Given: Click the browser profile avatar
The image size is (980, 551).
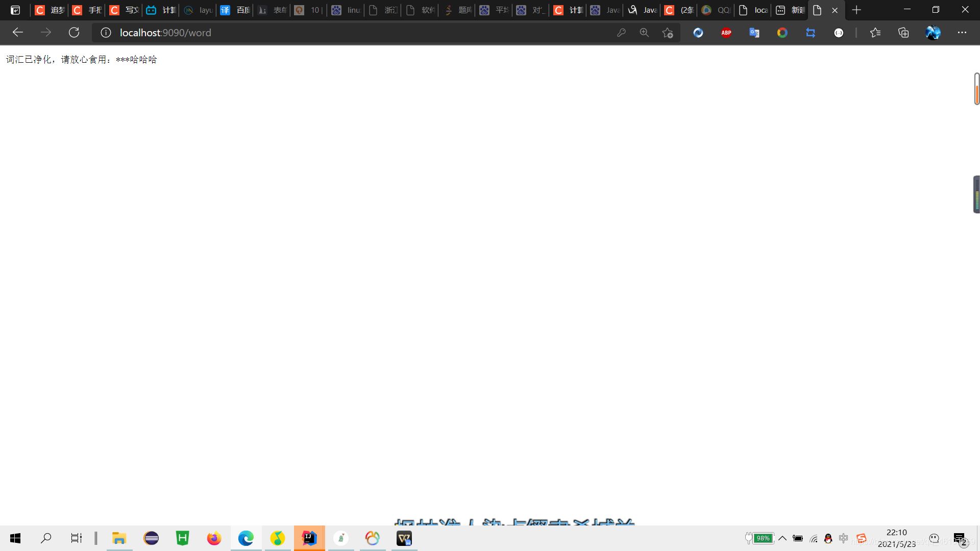Looking at the screenshot, I should [933, 33].
